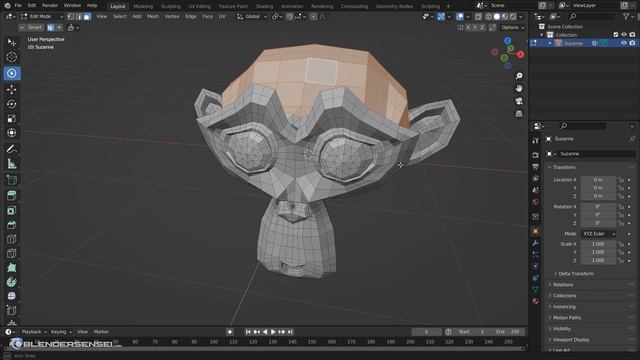The image size is (640, 360).
Task: Select the Poly Build tool
Action: coord(11,268)
